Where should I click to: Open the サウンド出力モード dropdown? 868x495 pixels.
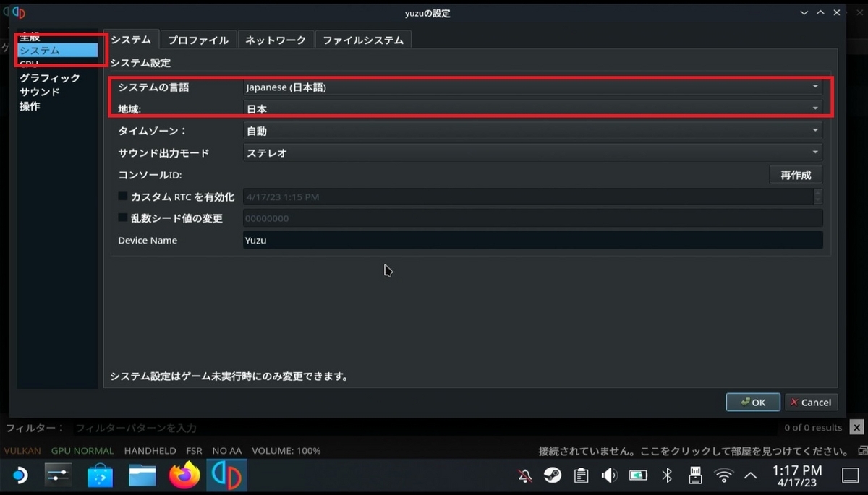(533, 152)
